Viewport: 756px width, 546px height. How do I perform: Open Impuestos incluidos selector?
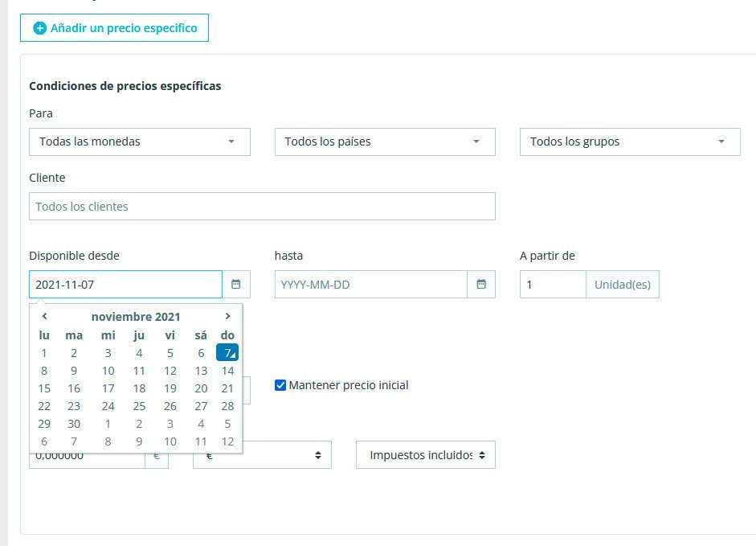click(425, 455)
